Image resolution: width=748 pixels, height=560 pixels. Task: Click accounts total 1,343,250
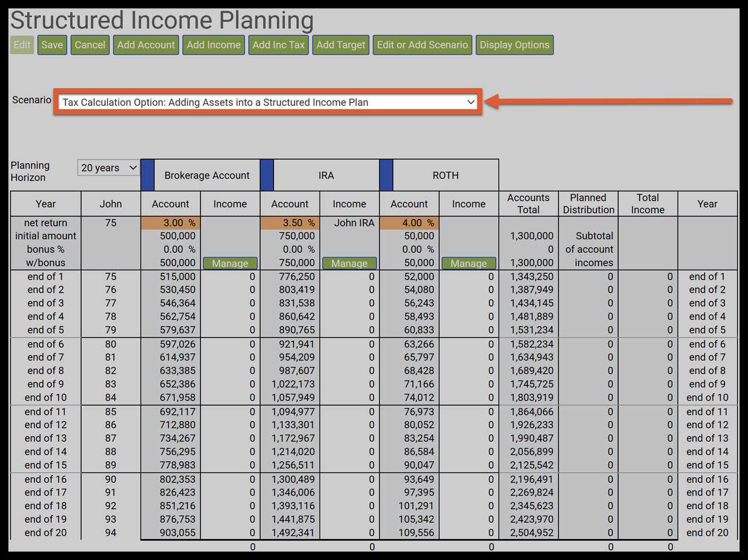(x=532, y=277)
